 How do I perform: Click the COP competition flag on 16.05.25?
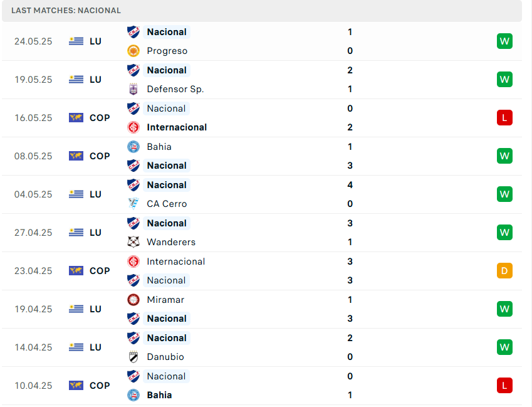[x=76, y=118]
